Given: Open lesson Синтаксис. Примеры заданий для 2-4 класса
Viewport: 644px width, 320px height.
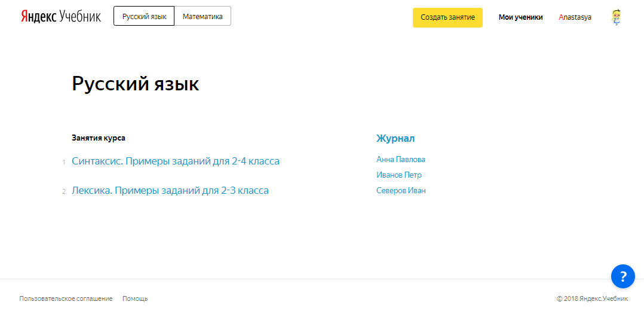Looking at the screenshot, I should point(176,161).
